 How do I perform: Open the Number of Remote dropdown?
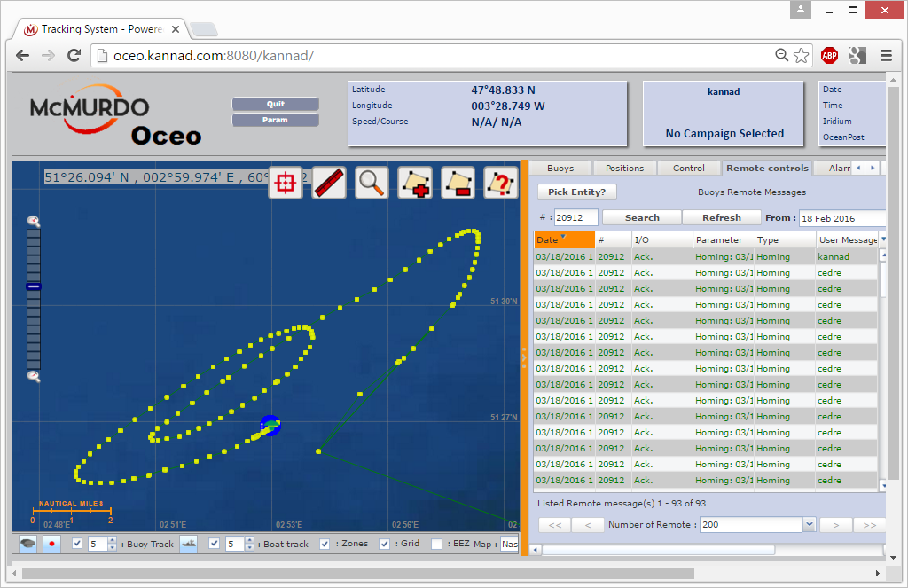point(809,524)
